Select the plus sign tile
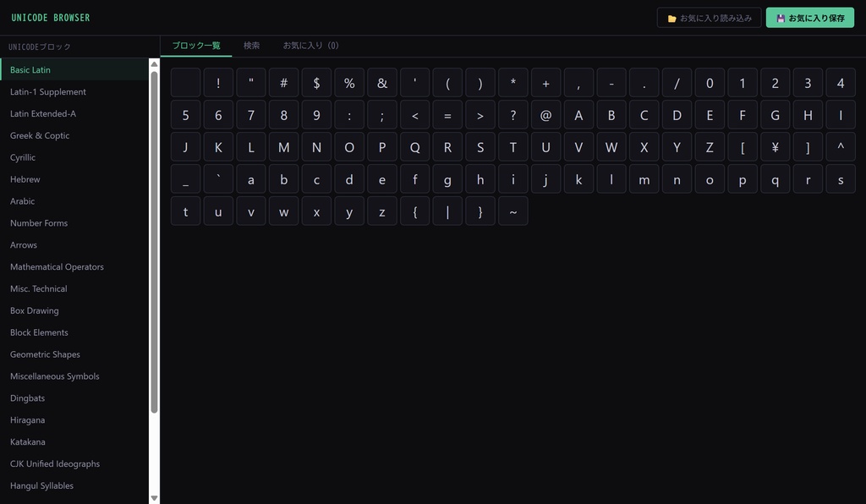This screenshot has height=504, width=866. [545, 83]
